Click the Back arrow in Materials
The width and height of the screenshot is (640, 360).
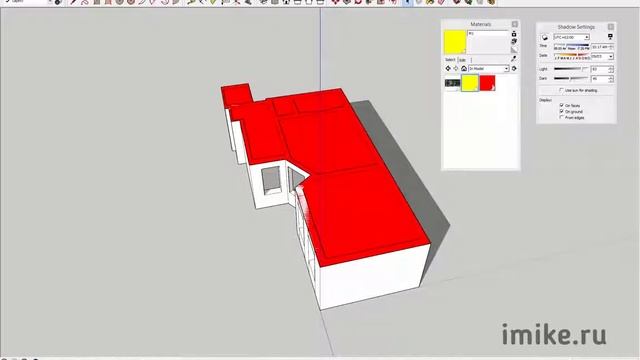448,69
